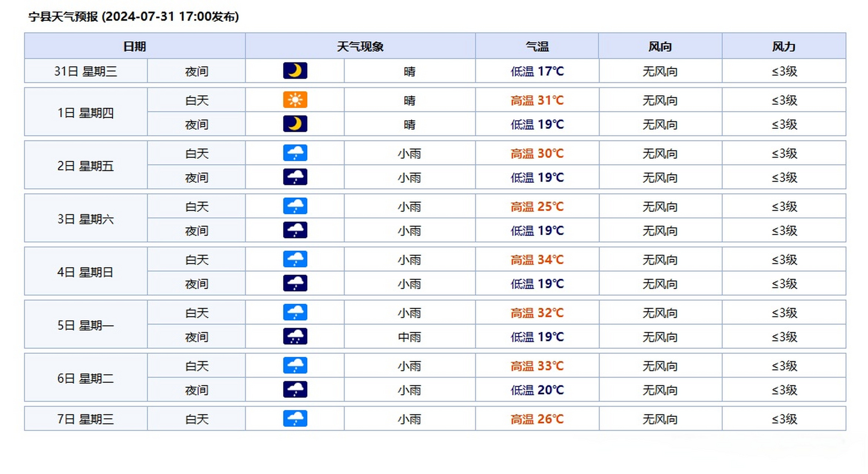Click 夜间 label in the 6日 row
Image resolution: width=868 pixels, height=474 pixels.
point(197,390)
